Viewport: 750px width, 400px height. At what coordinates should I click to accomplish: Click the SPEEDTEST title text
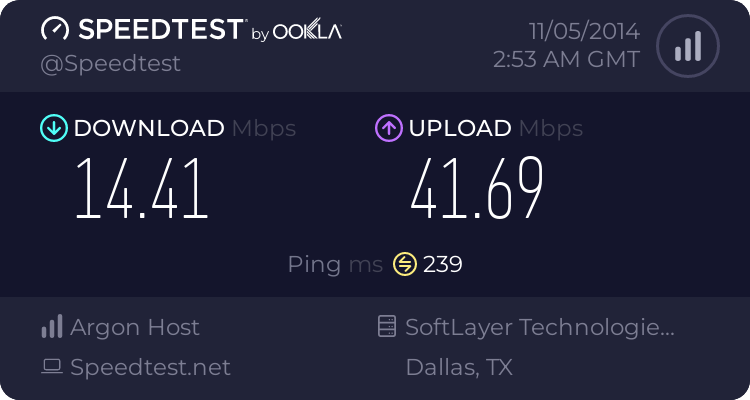click(159, 30)
